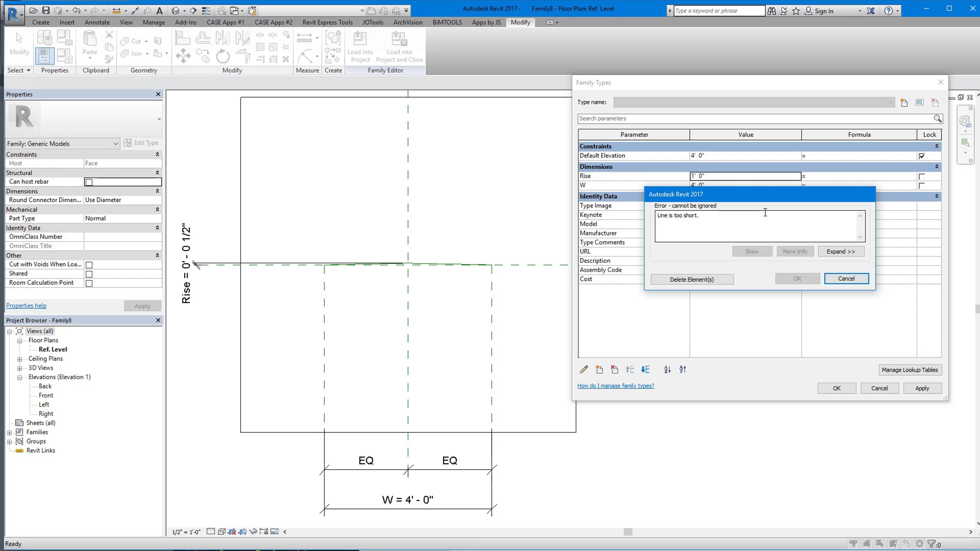Image resolution: width=980 pixels, height=551 pixels.
Task: Open the Family: Generic Models dropdown
Action: pyautogui.click(x=62, y=144)
